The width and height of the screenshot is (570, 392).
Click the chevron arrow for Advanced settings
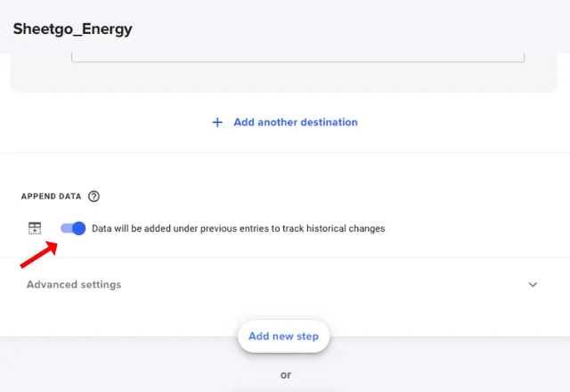533,285
